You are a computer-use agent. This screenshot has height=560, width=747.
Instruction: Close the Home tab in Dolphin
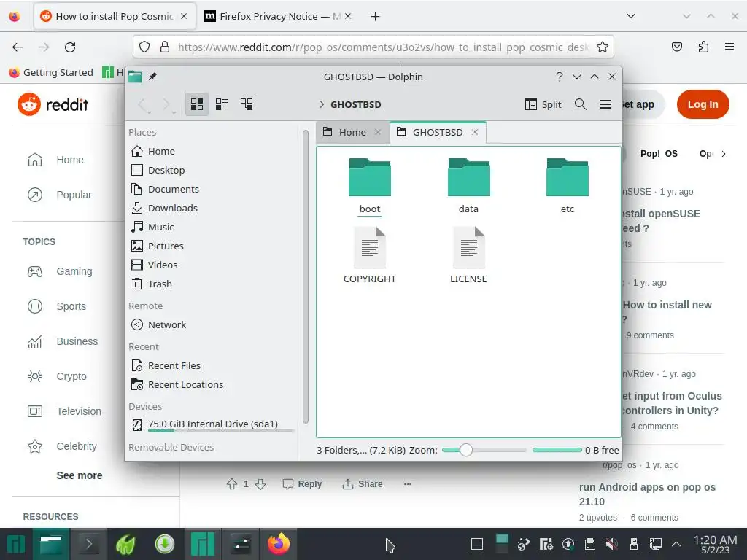tap(378, 133)
